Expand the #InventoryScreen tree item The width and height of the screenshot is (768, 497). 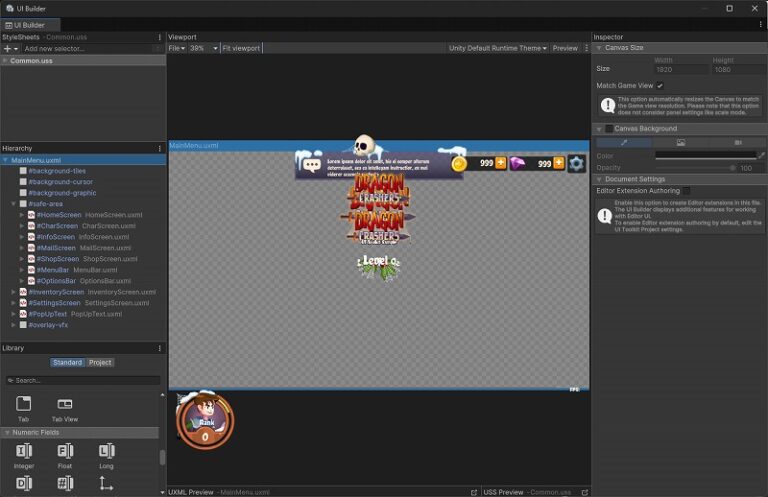pyautogui.click(x=14, y=292)
